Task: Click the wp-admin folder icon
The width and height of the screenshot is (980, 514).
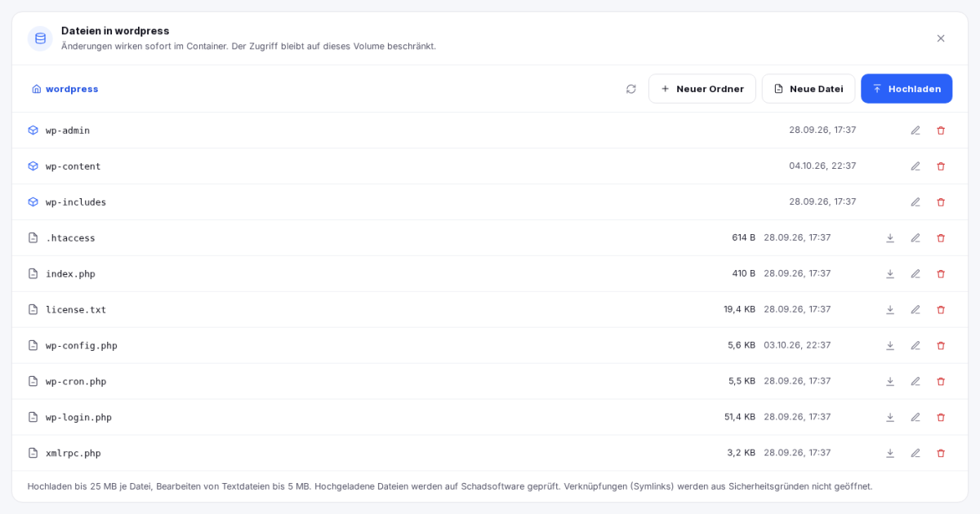Action: tap(33, 131)
